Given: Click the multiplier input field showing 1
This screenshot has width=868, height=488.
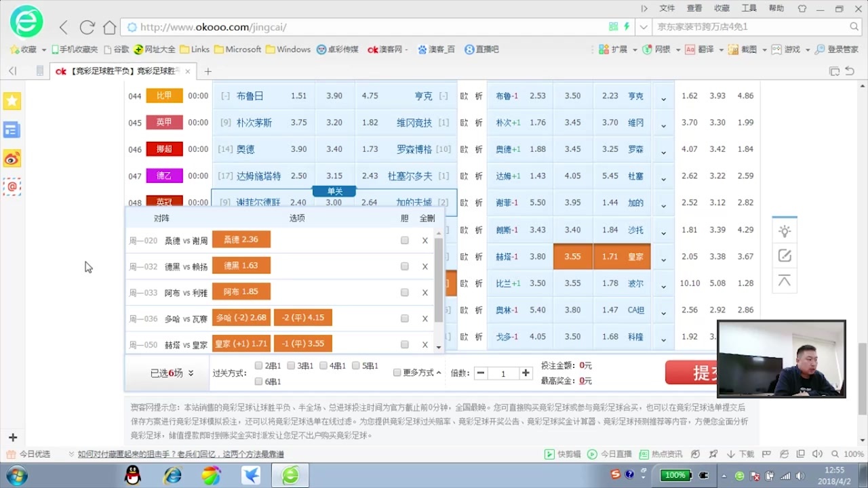Looking at the screenshot, I should pyautogui.click(x=503, y=373).
